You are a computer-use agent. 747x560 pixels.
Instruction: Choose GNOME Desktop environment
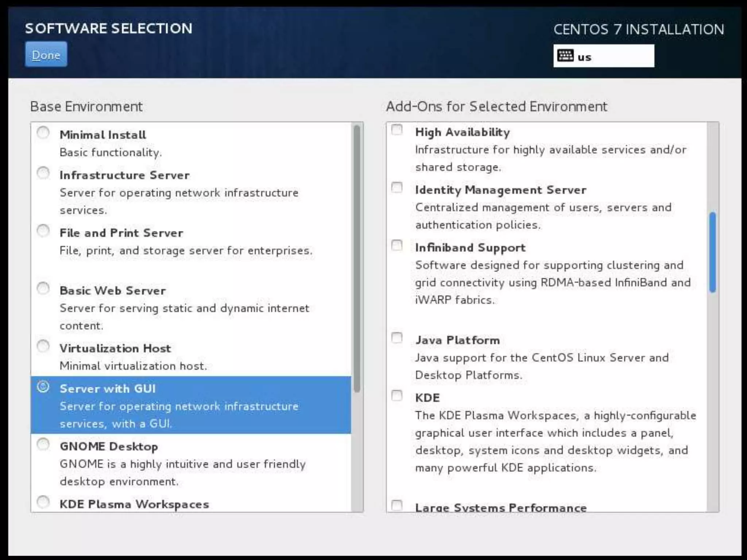(43, 444)
